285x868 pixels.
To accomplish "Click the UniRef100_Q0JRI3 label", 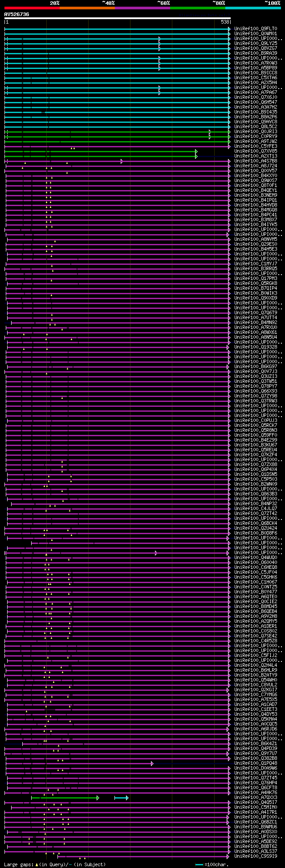I will [x=256, y=131].
